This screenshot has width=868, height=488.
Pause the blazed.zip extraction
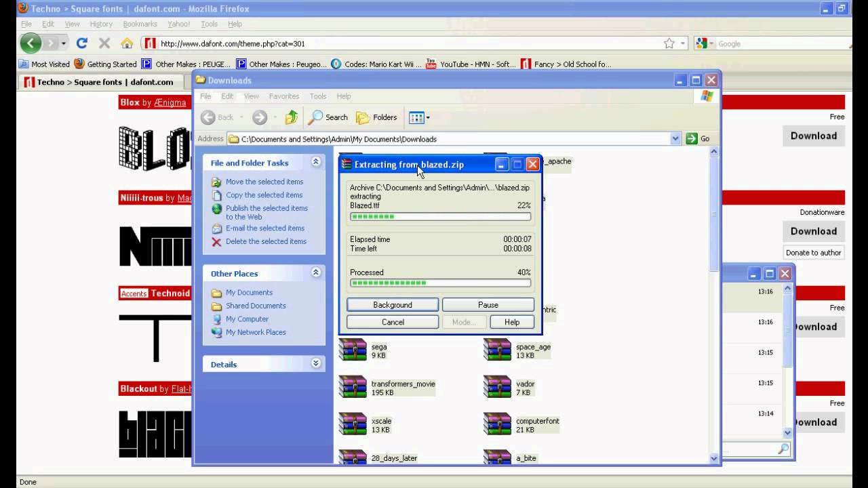click(488, 305)
